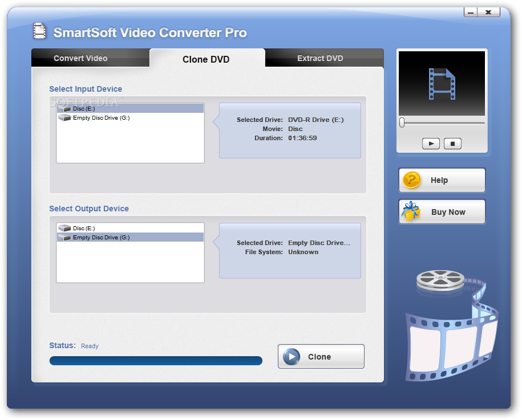Viewport: 522px width, 420px height.
Task: Click the Select Input Device heading
Action: (x=86, y=89)
